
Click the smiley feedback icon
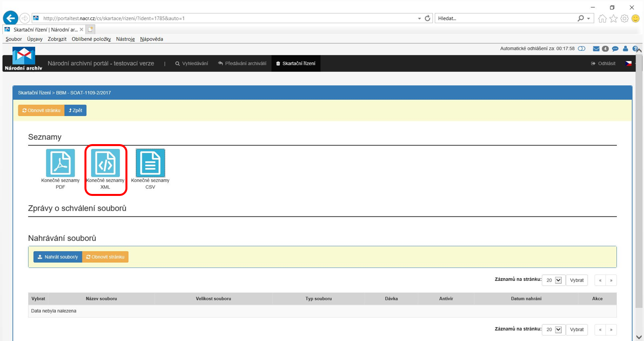click(x=636, y=19)
